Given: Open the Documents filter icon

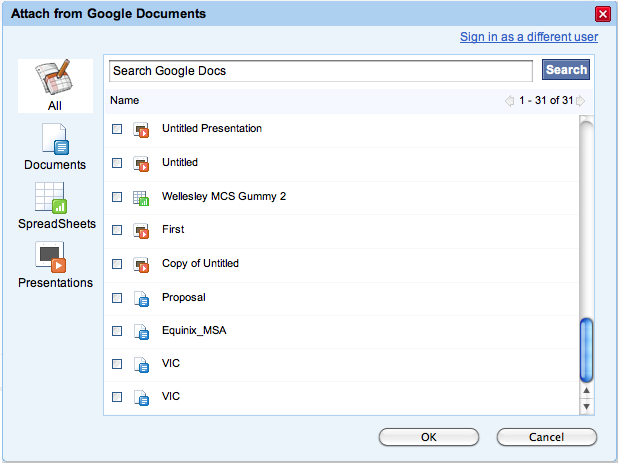Looking at the screenshot, I should (55, 139).
